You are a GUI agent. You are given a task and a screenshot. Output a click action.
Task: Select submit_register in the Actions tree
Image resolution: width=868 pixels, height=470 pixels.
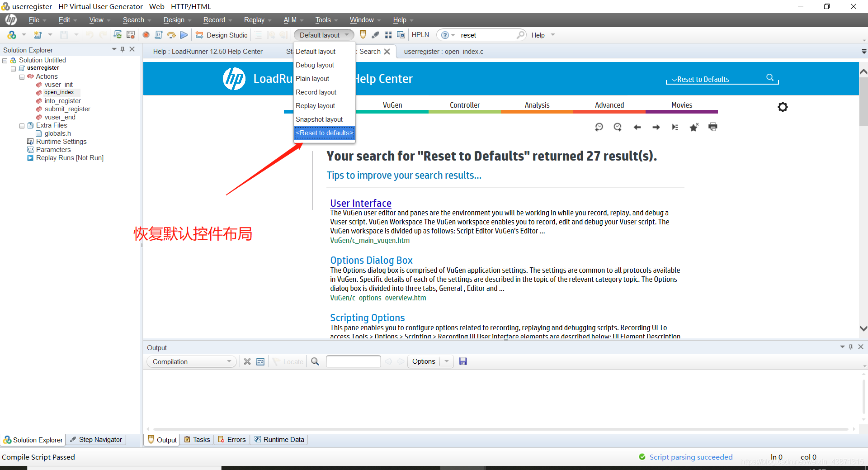pos(67,109)
